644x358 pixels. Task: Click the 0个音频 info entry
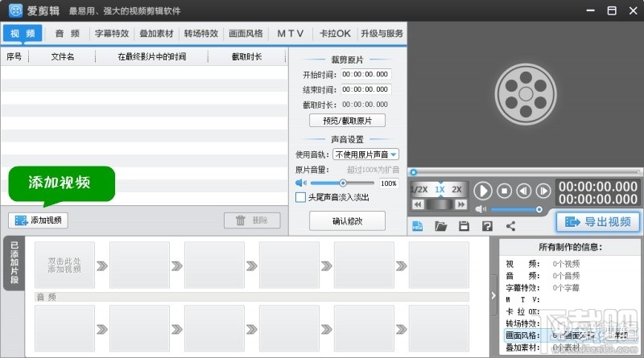point(566,275)
